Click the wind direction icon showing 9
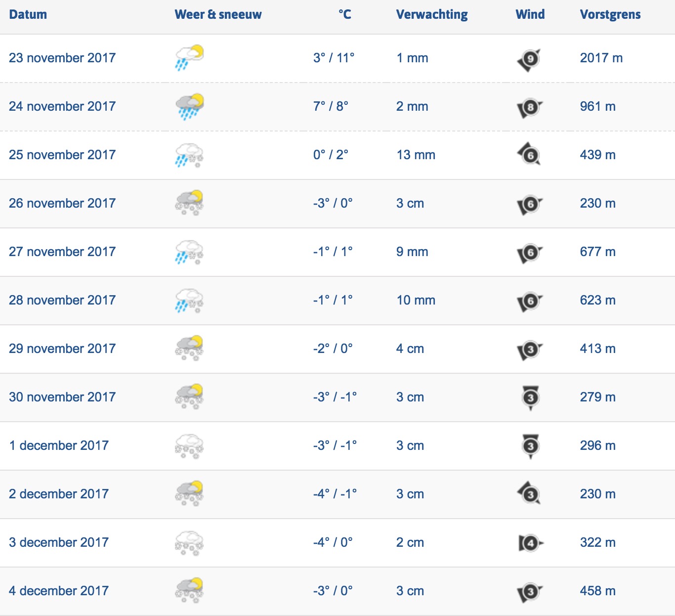 click(530, 59)
